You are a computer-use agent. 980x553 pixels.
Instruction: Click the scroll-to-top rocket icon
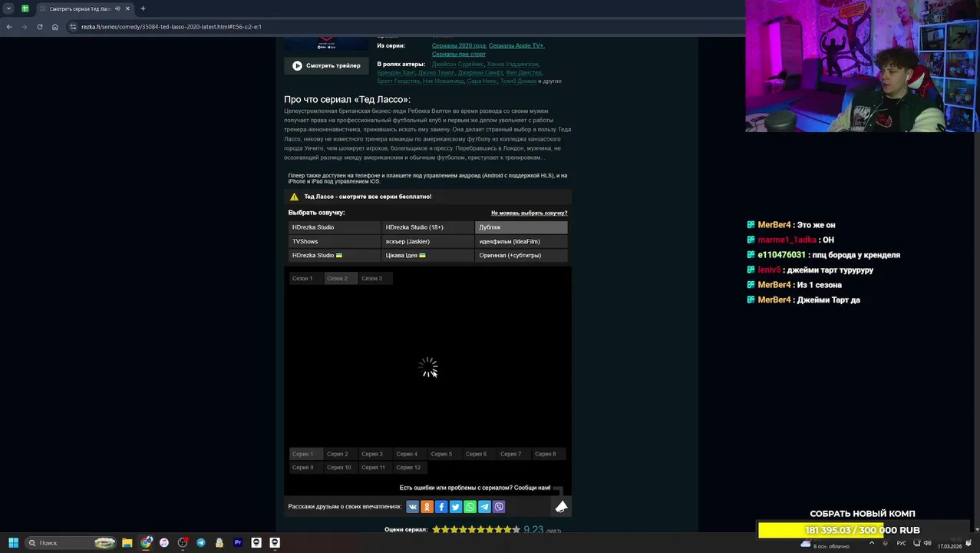561,507
